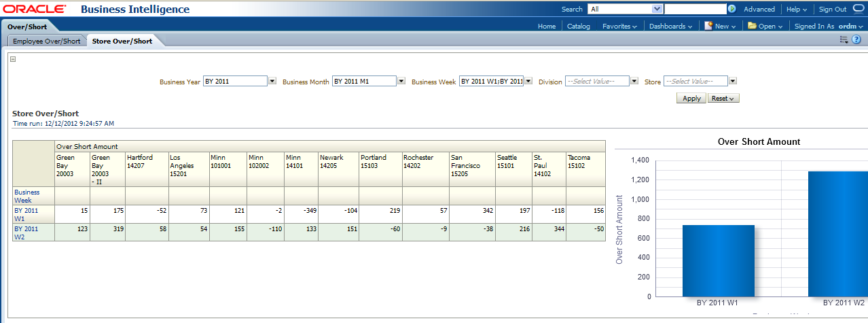Screen dimensions: 868x323
Task: Open the page options list icon
Action: (x=844, y=40)
